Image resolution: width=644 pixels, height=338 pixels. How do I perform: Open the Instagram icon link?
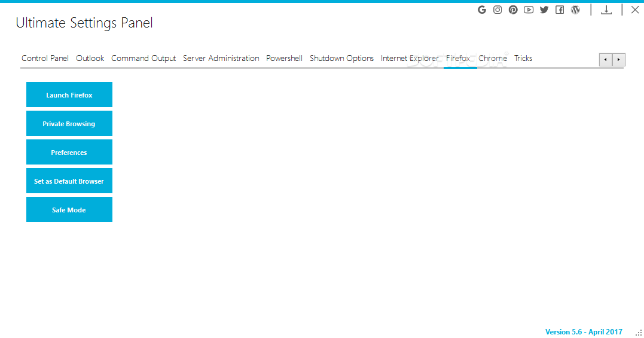tap(498, 10)
